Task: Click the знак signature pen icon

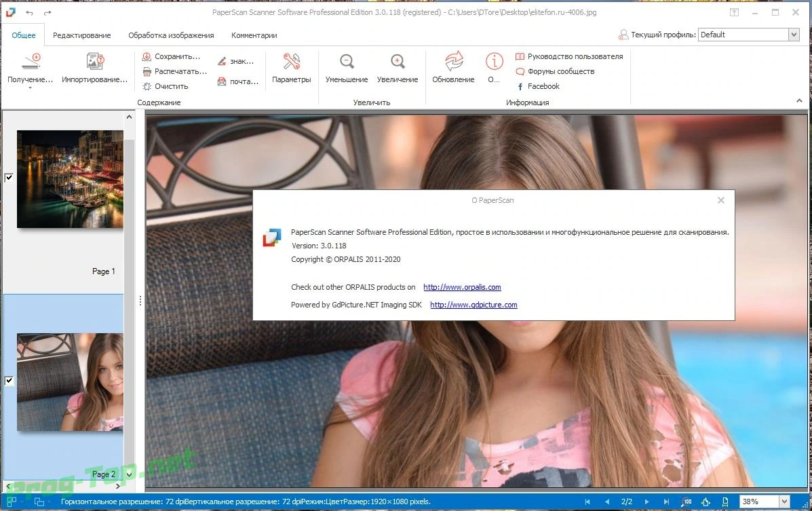Action: (x=222, y=61)
